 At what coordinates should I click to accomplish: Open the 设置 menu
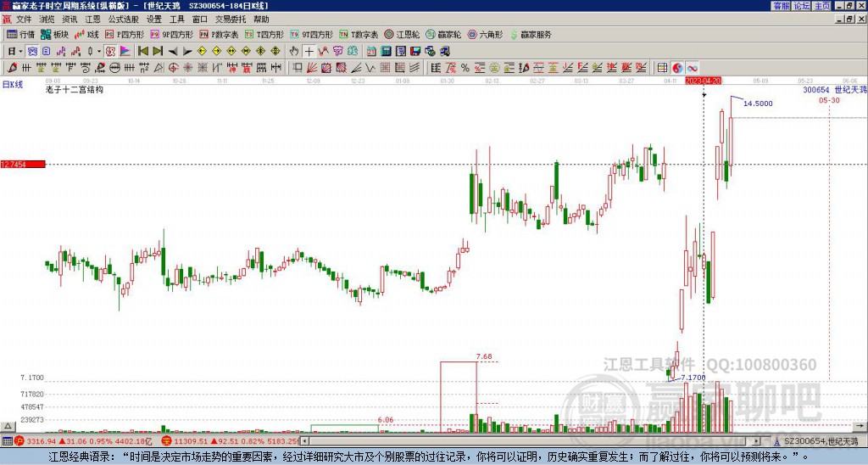[154, 20]
